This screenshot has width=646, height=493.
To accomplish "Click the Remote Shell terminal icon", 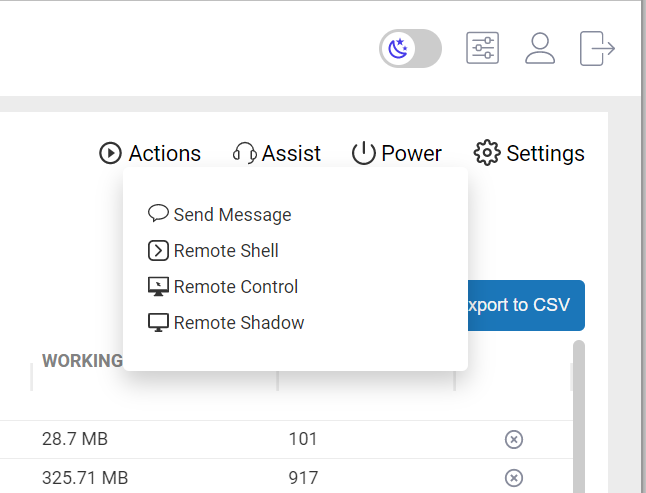I will 158,250.
